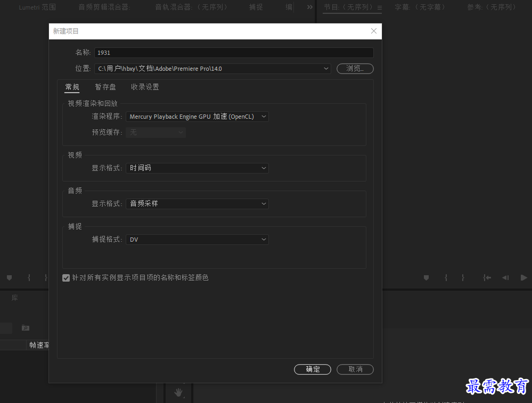
Task: Open the 字幕 panel tab
Action: coord(420,7)
